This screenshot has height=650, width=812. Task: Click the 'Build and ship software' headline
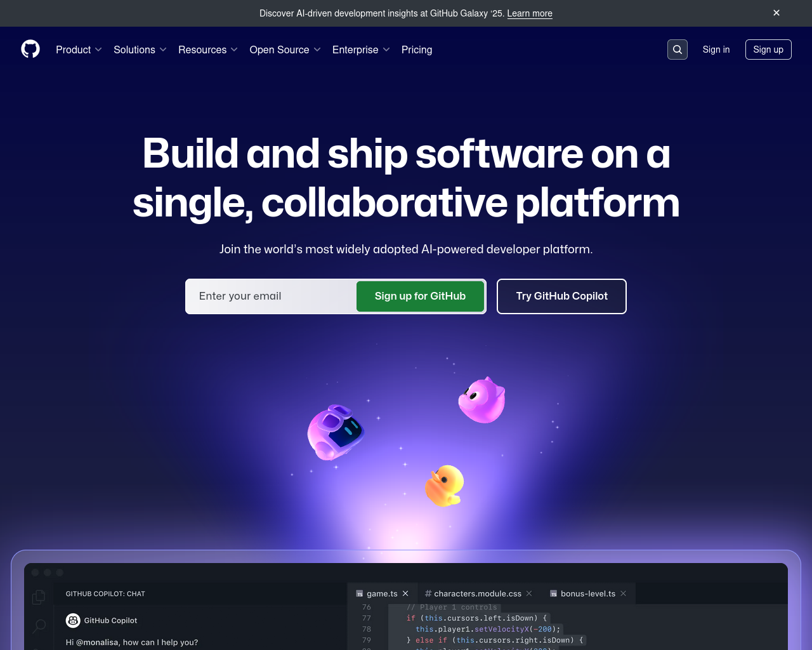point(406,178)
